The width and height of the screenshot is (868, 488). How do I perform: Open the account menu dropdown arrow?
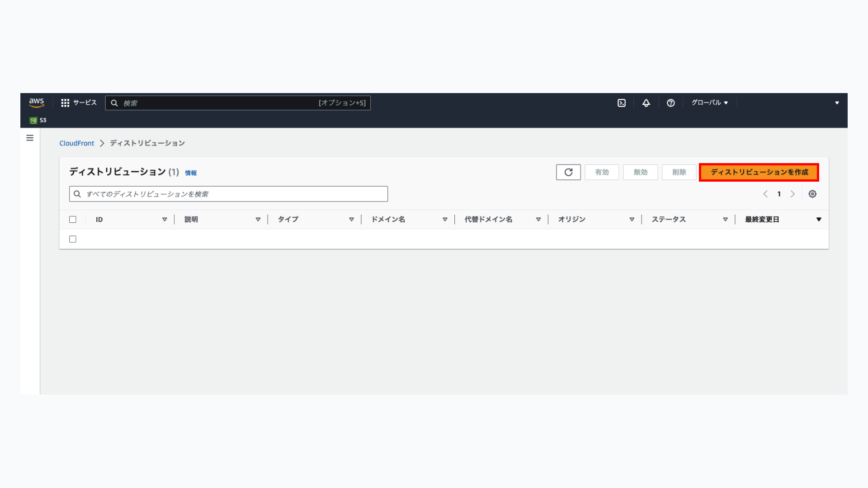point(837,103)
